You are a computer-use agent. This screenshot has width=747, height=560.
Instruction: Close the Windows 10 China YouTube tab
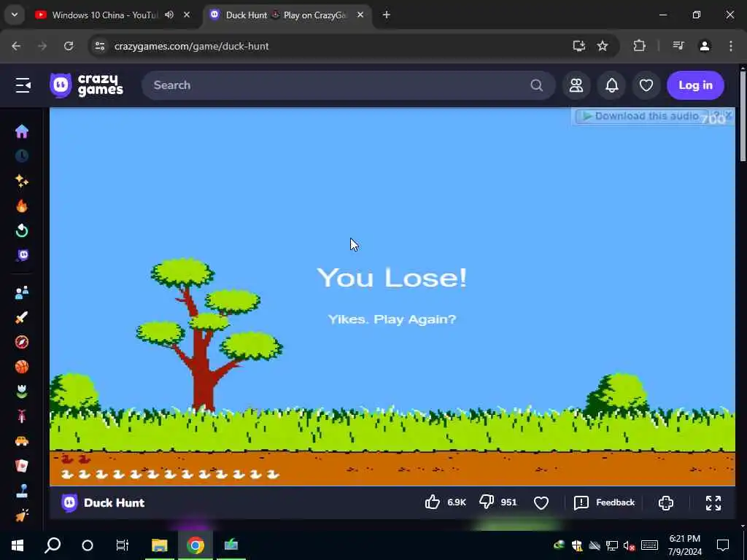(x=187, y=15)
